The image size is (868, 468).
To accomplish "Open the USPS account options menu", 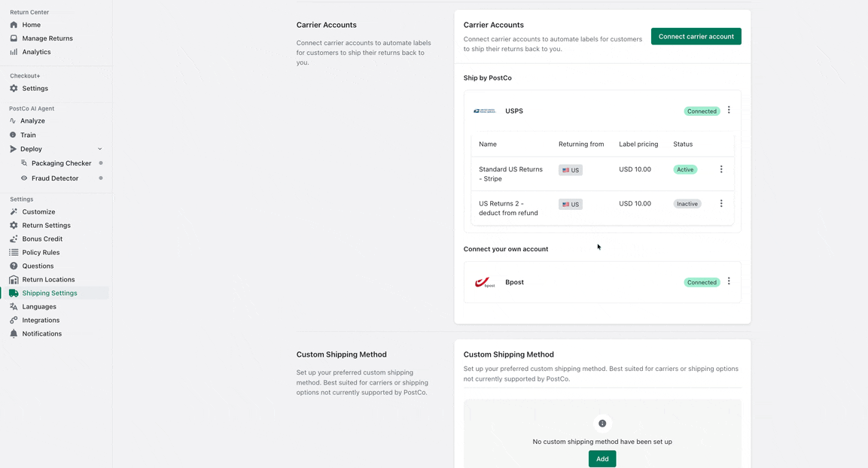I will [x=729, y=111].
